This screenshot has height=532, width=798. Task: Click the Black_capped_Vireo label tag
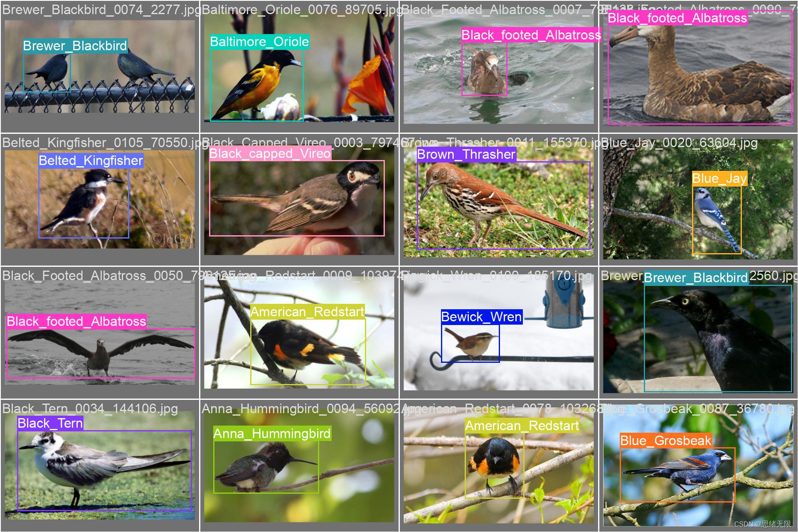pos(270,154)
